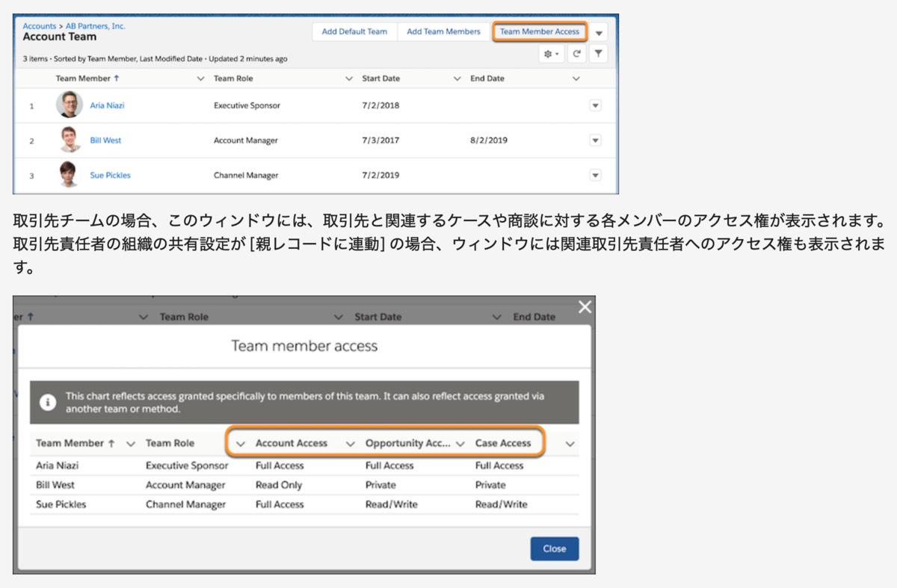Sort list by the End Date header
The width and height of the screenshot is (897, 588).
coord(487,78)
